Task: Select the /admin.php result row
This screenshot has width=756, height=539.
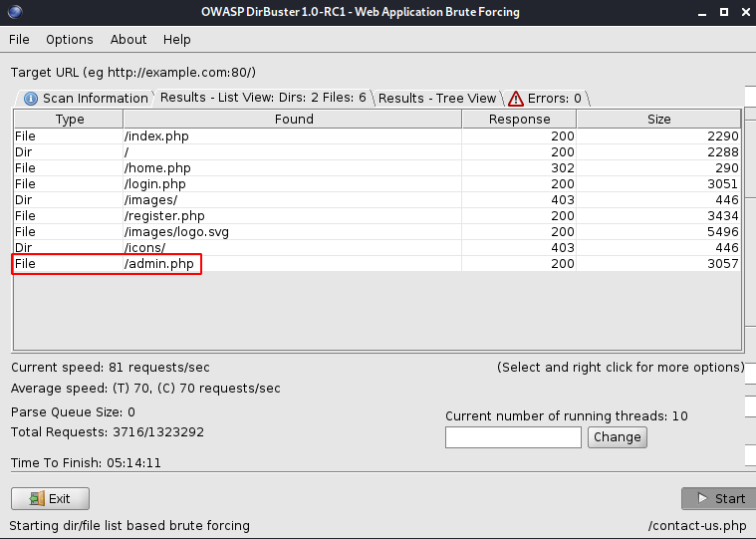Action: pos(378,263)
